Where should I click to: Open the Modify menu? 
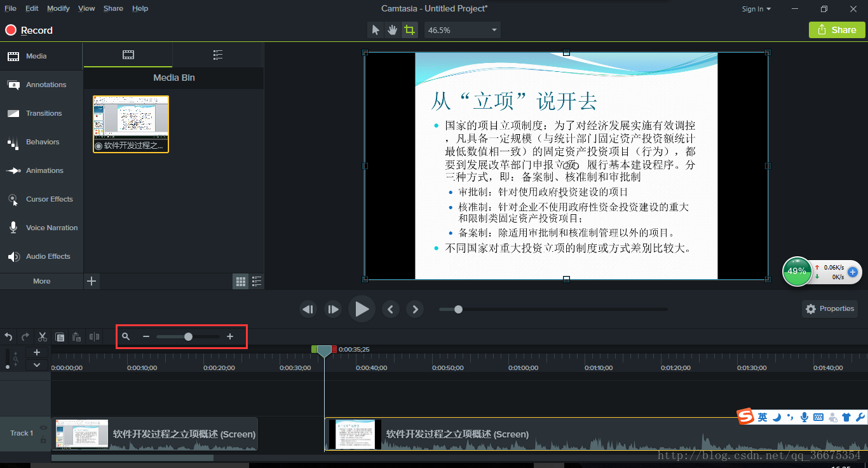[x=58, y=8]
